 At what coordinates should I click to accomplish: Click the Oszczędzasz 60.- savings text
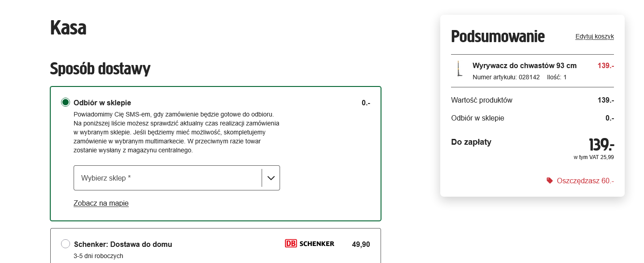click(585, 181)
